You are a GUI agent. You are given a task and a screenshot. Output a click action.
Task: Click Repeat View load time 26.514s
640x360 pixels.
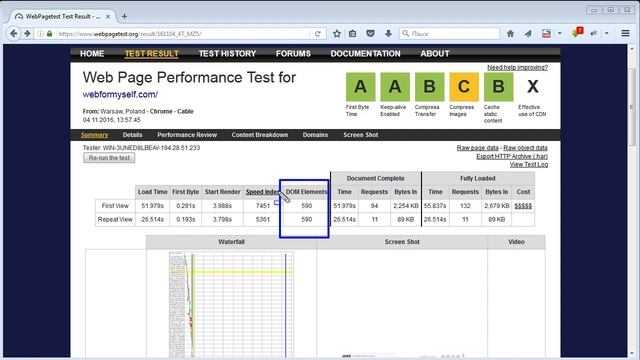pyautogui.click(x=152, y=219)
